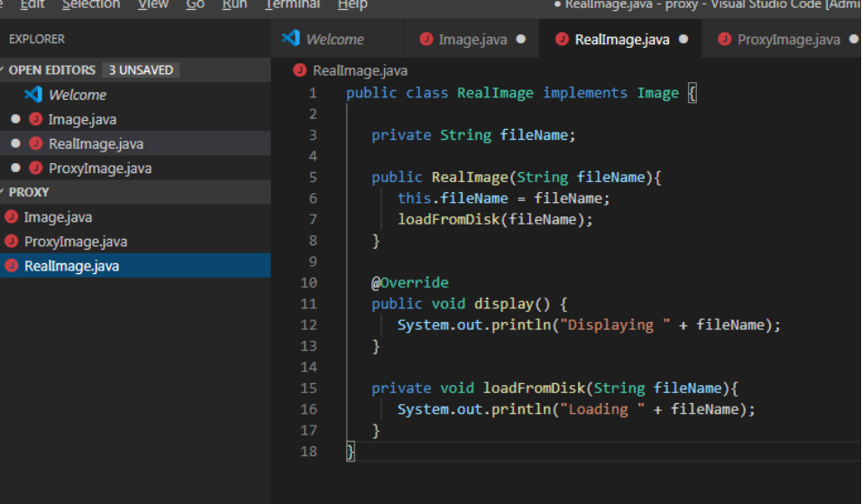Click the VS Code icon on Welcome tab
This screenshot has width=862, height=504.
click(290, 39)
